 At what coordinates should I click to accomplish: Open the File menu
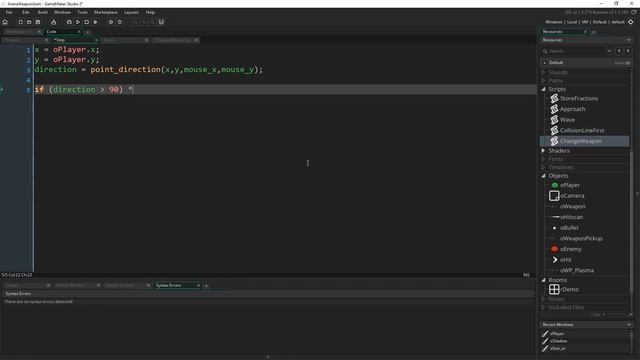tap(9, 13)
